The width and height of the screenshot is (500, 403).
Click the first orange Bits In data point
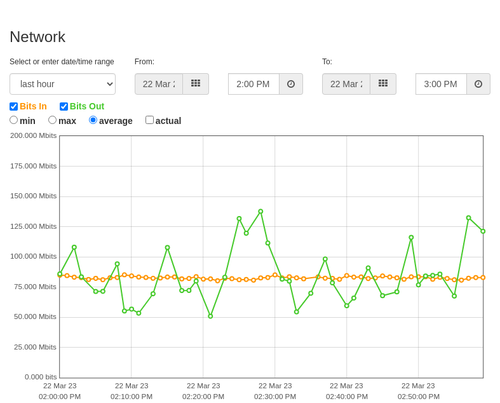click(60, 275)
